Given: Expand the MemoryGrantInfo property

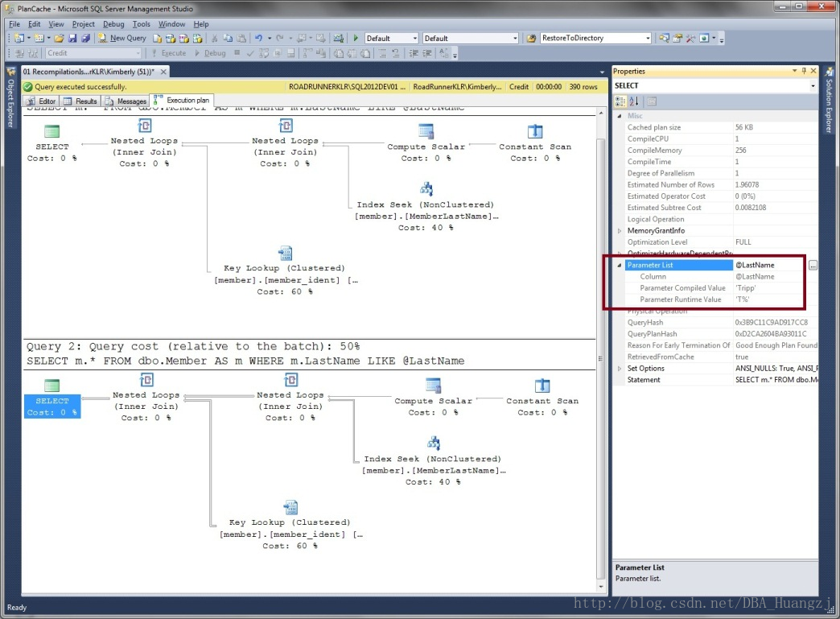Looking at the screenshot, I should point(620,231).
